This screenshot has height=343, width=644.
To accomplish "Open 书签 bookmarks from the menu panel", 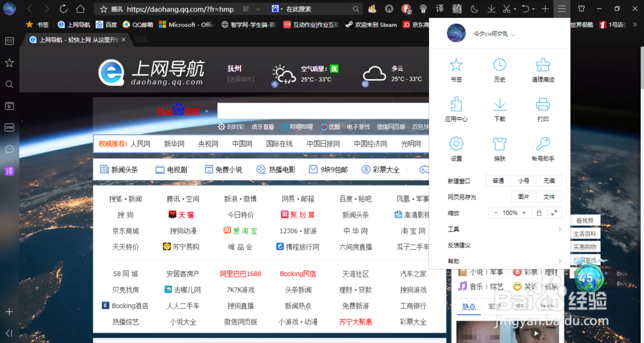I will [x=456, y=70].
